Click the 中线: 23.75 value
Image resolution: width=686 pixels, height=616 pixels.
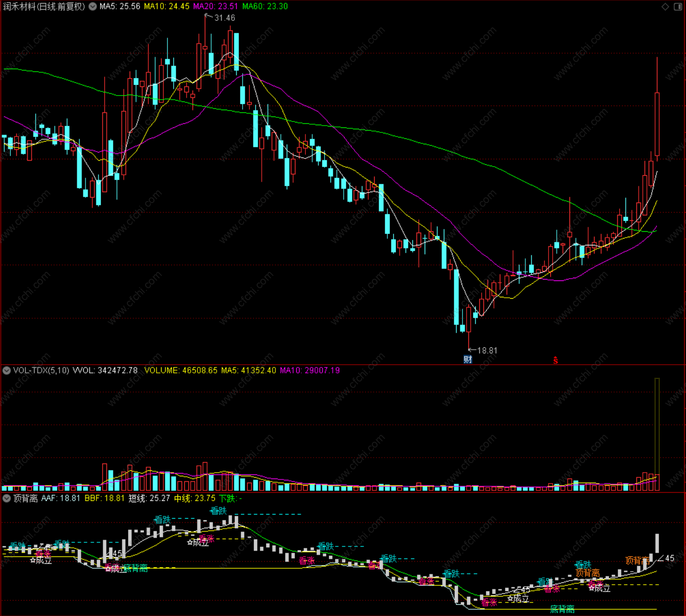point(195,499)
